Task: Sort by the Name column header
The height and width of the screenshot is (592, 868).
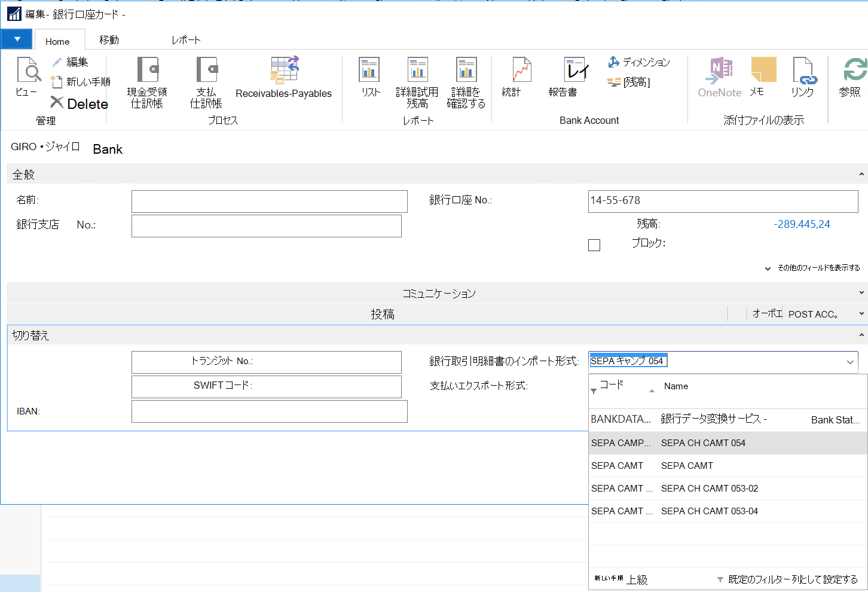Action: pyautogui.click(x=676, y=386)
